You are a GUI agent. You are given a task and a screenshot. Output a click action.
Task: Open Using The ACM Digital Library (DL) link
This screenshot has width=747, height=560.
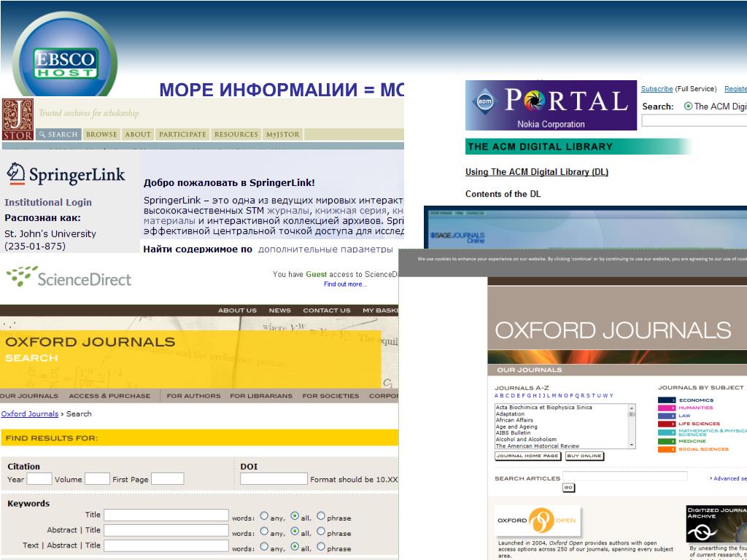click(536, 172)
